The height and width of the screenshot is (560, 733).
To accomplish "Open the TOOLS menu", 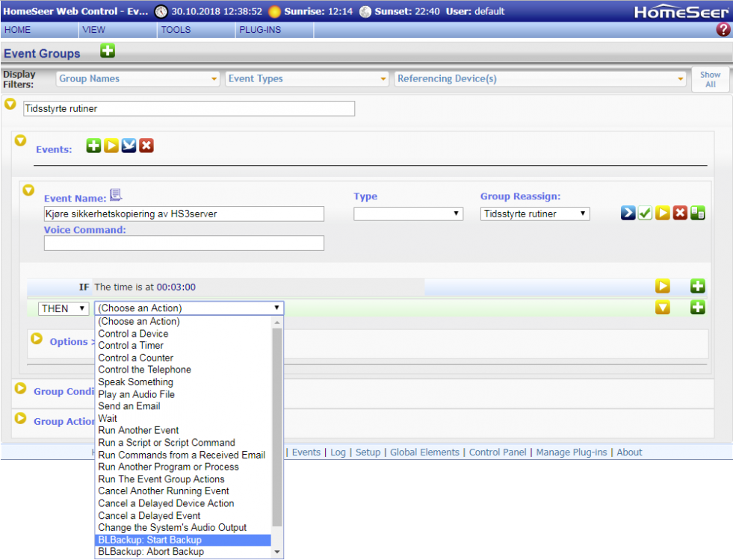I will click(176, 30).
